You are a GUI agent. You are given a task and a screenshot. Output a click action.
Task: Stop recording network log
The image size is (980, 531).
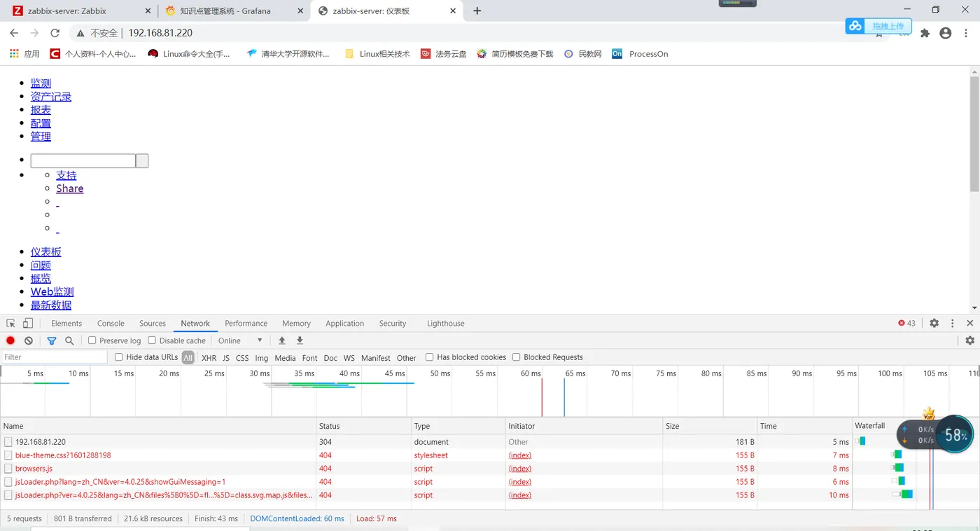pyautogui.click(x=10, y=340)
